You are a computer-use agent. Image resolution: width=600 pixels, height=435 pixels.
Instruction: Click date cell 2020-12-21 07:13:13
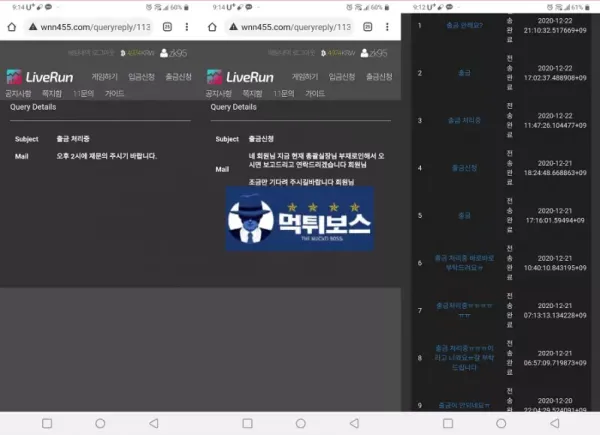click(x=555, y=310)
